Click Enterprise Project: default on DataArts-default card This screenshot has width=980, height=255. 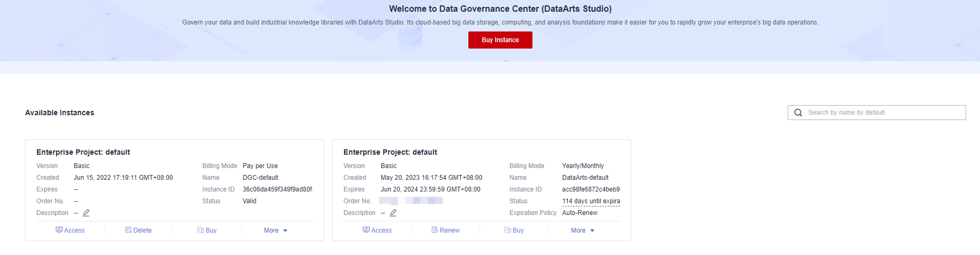390,152
